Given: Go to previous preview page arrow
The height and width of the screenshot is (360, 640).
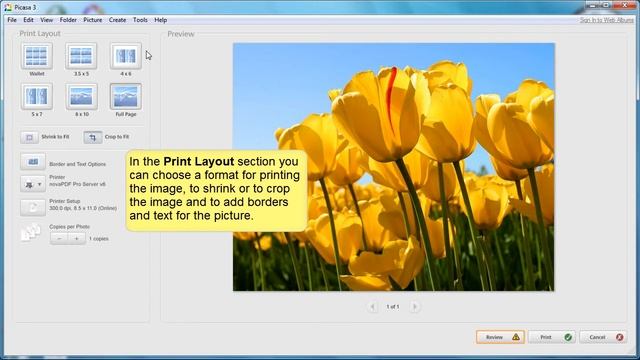Looking at the screenshot, I should click(x=372, y=307).
